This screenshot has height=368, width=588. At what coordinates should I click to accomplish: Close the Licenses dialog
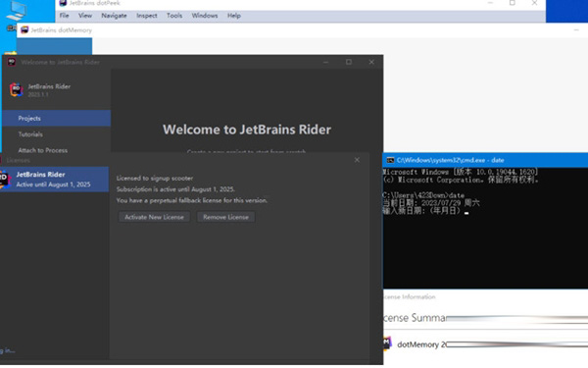click(x=357, y=160)
